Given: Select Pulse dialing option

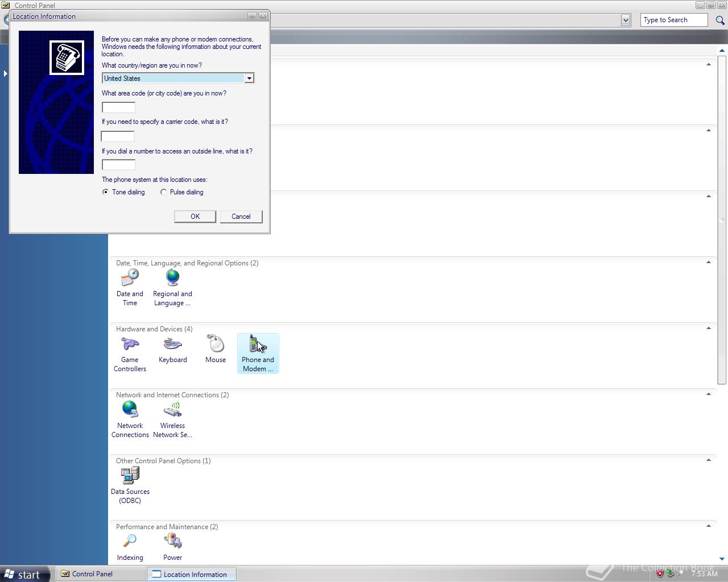Looking at the screenshot, I should pos(181,192).
